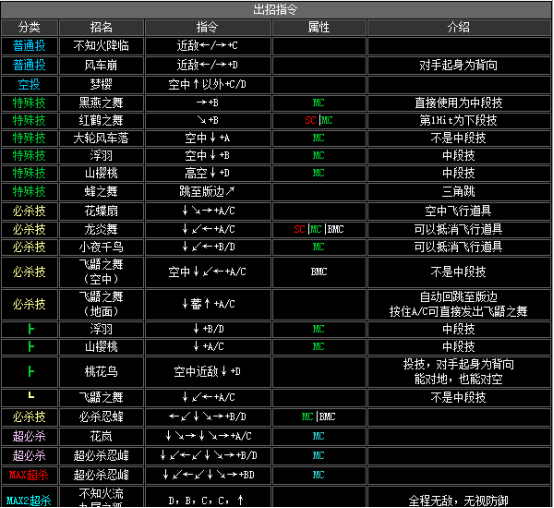
Task: Click the move name 花蝶扇
Action: tap(101, 212)
